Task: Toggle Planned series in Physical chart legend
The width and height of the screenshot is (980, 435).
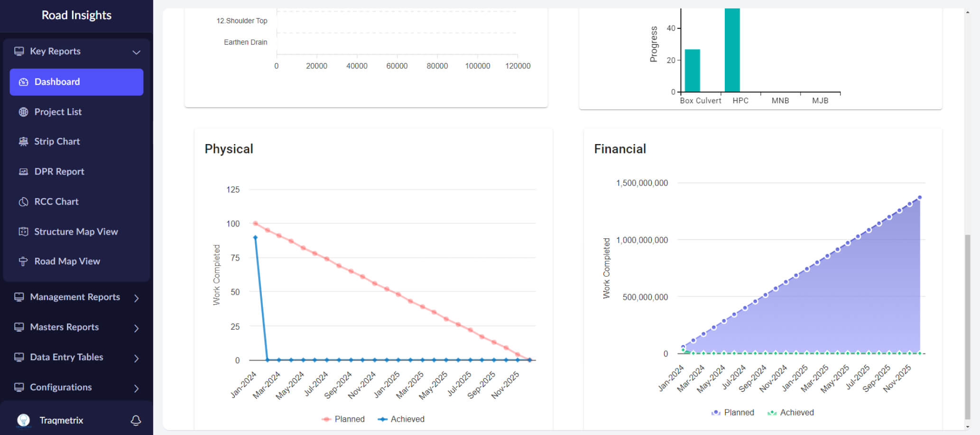Action: (343, 419)
